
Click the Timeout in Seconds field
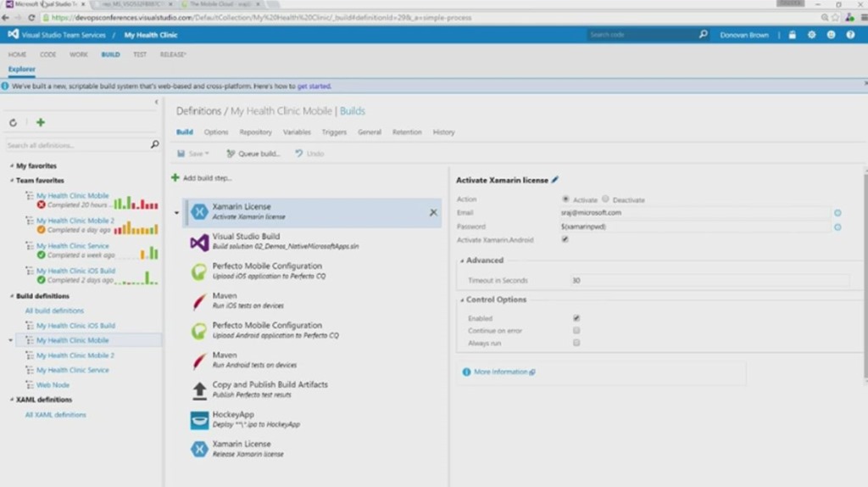click(709, 280)
